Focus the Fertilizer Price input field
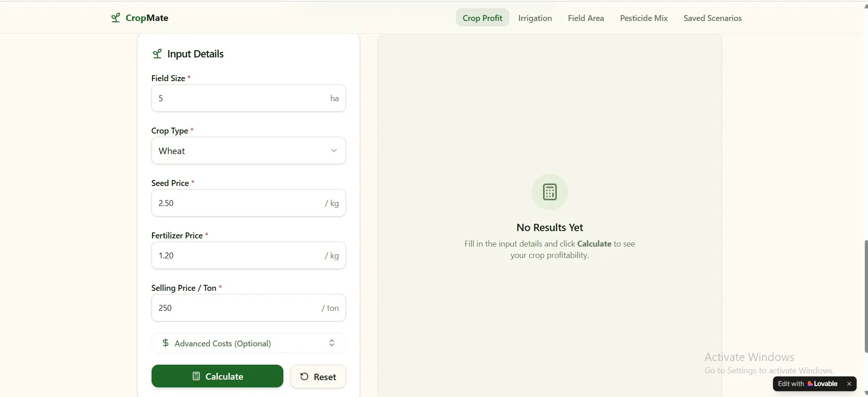Viewport: 868px width, 397px height. point(248,255)
